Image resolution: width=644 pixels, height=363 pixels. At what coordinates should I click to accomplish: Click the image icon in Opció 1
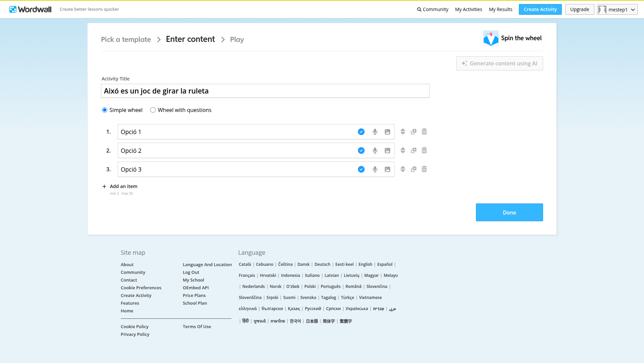coord(387,132)
